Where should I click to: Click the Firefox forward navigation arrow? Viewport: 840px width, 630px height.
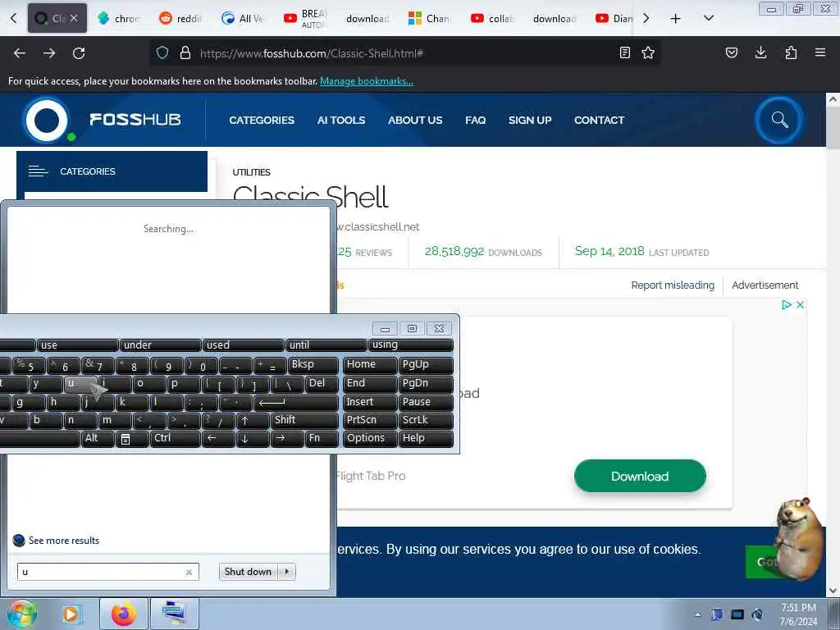tap(49, 53)
